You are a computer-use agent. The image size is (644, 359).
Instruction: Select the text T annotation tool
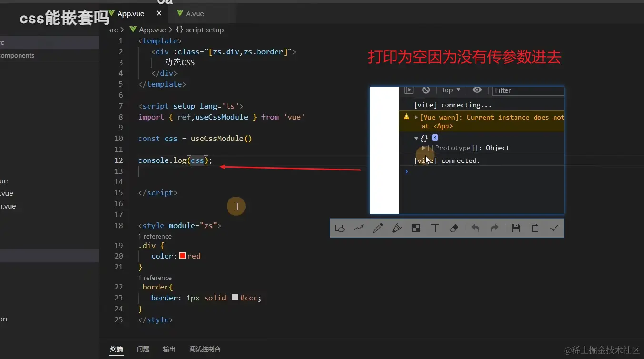coord(435,228)
